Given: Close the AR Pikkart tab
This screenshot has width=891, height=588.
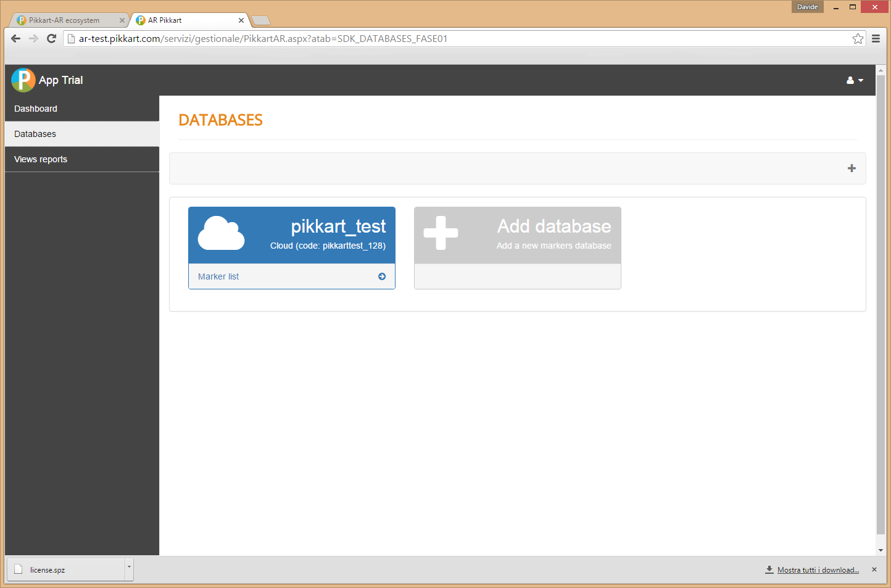Looking at the screenshot, I should 241,20.
